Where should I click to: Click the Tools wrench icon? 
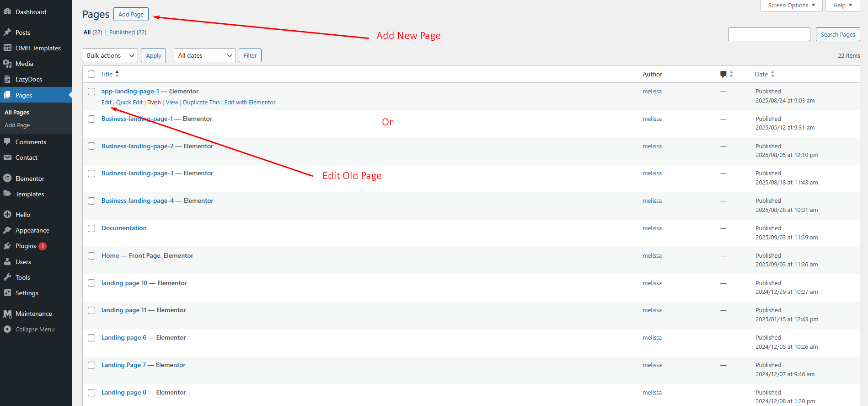pos(7,277)
